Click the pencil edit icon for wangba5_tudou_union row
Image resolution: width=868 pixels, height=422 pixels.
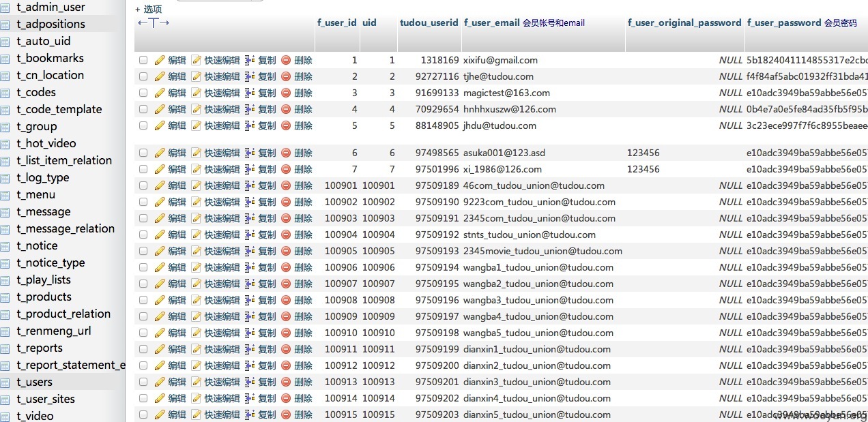(160, 333)
